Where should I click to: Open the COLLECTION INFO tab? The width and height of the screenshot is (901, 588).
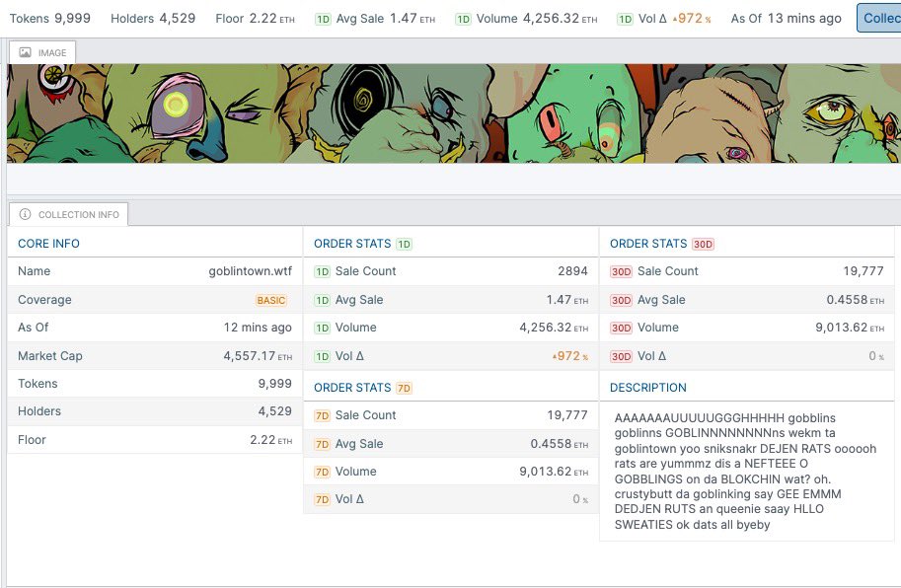pyautogui.click(x=68, y=214)
